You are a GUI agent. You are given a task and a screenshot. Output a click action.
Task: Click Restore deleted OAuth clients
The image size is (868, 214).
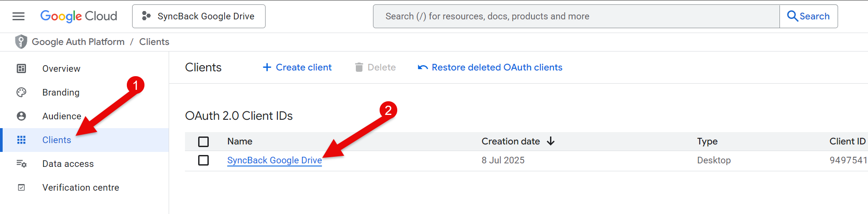tap(490, 67)
